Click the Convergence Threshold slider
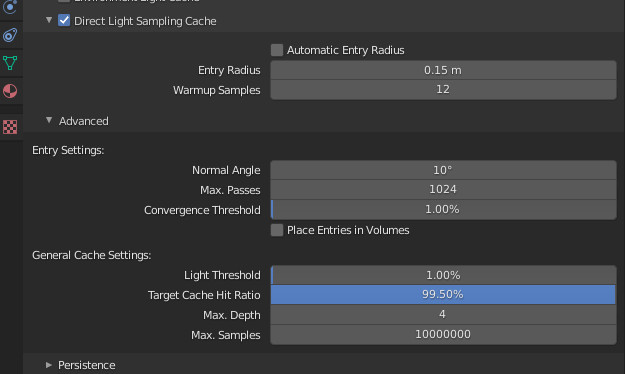The height and width of the screenshot is (374, 625). pos(443,210)
